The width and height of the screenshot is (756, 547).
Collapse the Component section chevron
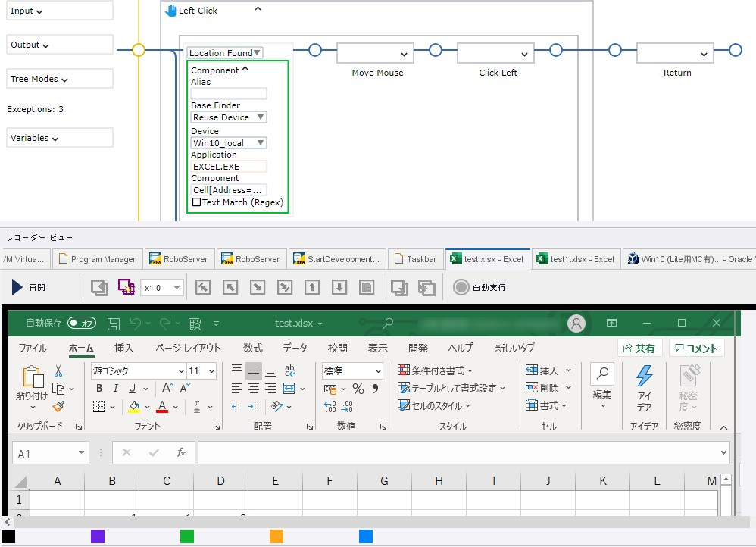click(245, 69)
